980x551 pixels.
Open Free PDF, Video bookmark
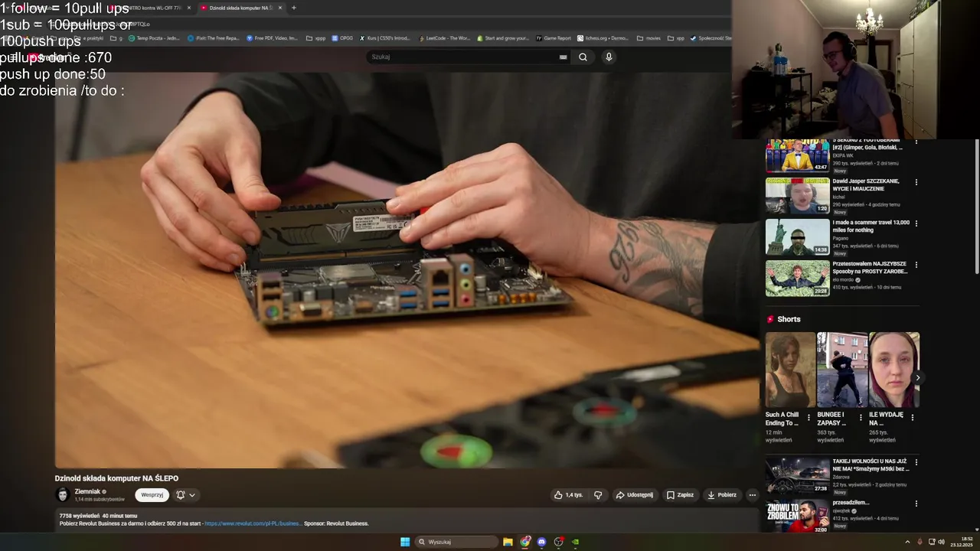(272, 37)
